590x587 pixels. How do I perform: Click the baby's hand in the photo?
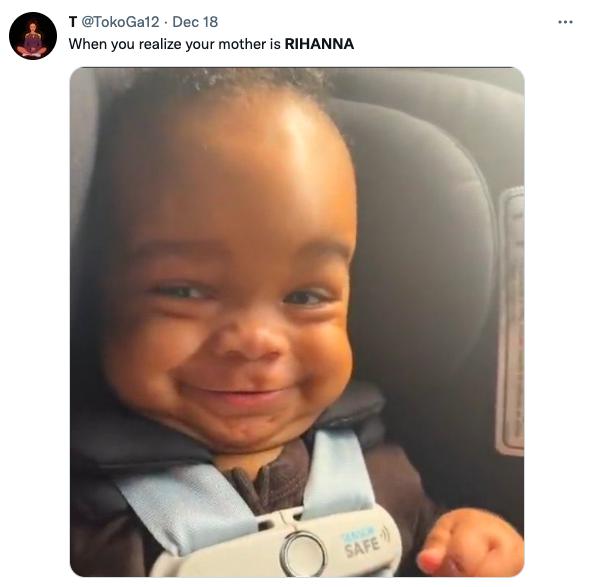[x=470, y=542]
